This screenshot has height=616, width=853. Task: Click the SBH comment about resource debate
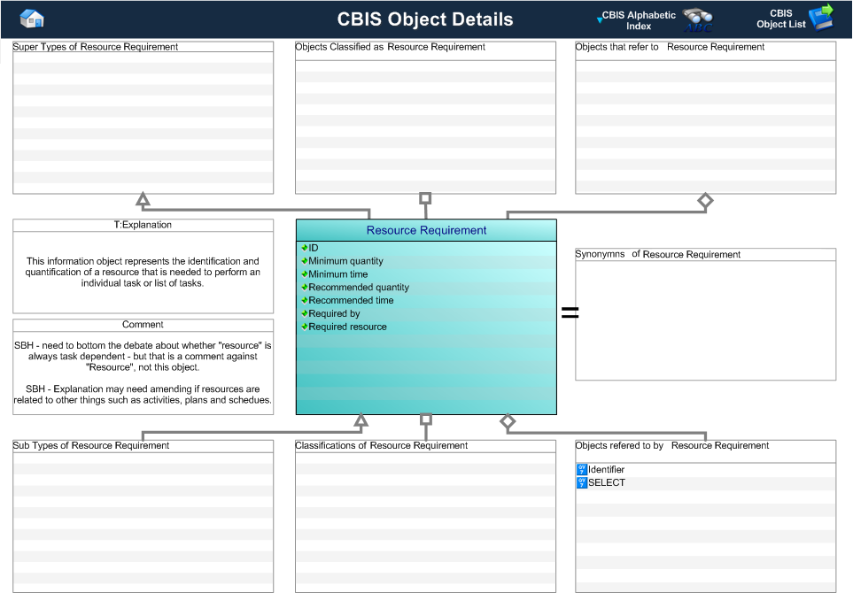[x=143, y=356]
